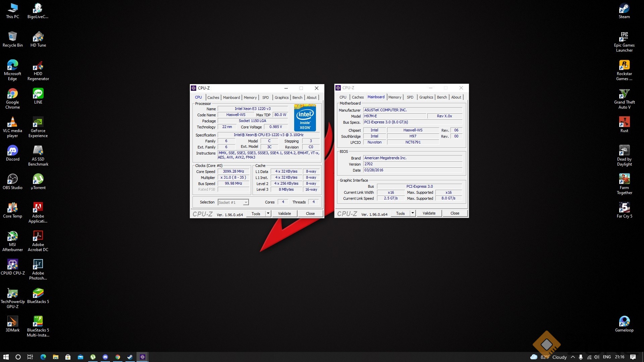Show hidden system tray icons chevron
The height and width of the screenshot is (362, 644).
point(573,357)
